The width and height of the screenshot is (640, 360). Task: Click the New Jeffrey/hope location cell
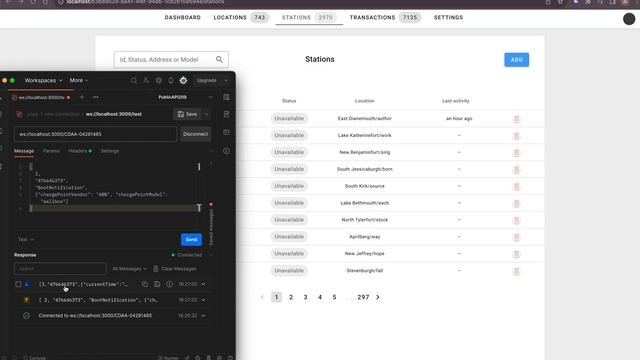[x=364, y=253]
